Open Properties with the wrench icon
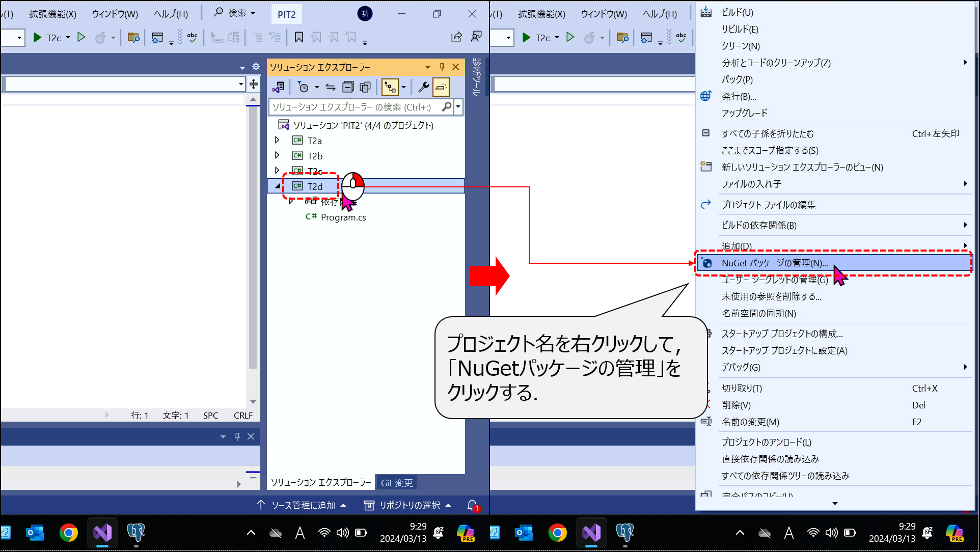Viewport: 980px width, 552px height. [423, 88]
